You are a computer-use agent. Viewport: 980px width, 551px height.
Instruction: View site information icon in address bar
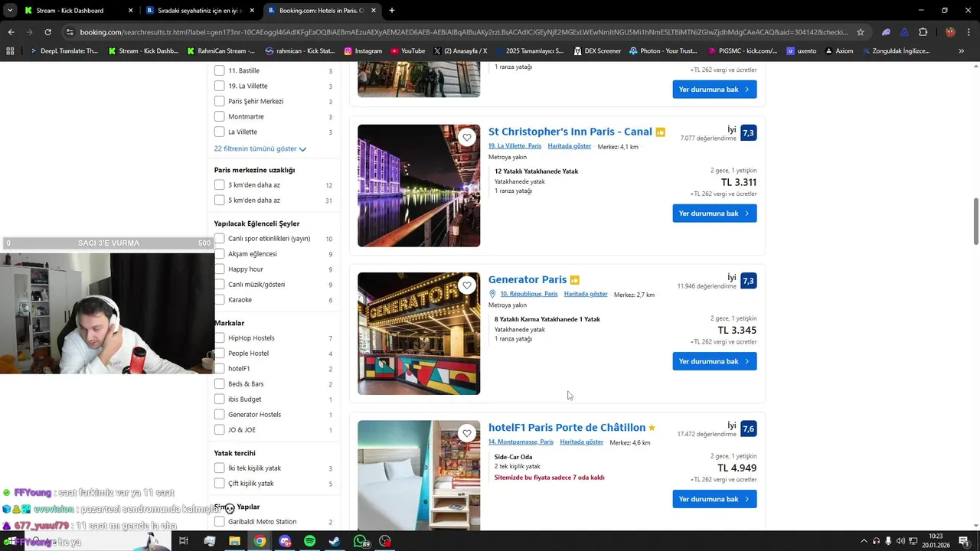tap(70, 32)
